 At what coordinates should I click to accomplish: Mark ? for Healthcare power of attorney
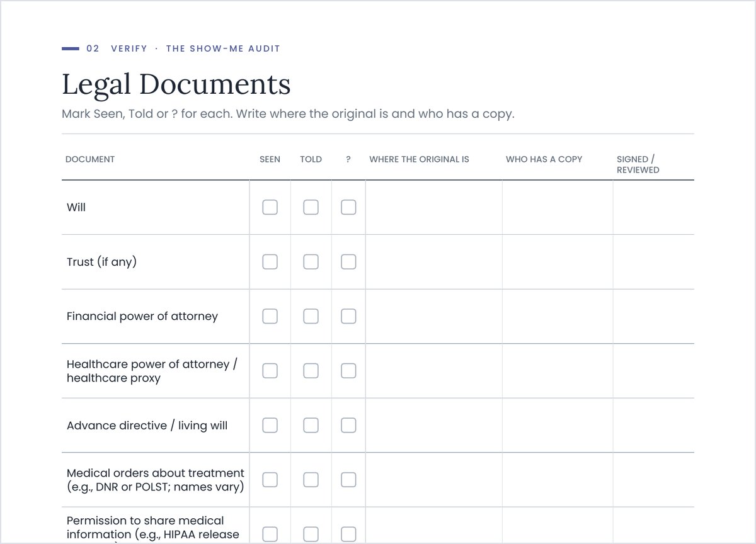348,371
